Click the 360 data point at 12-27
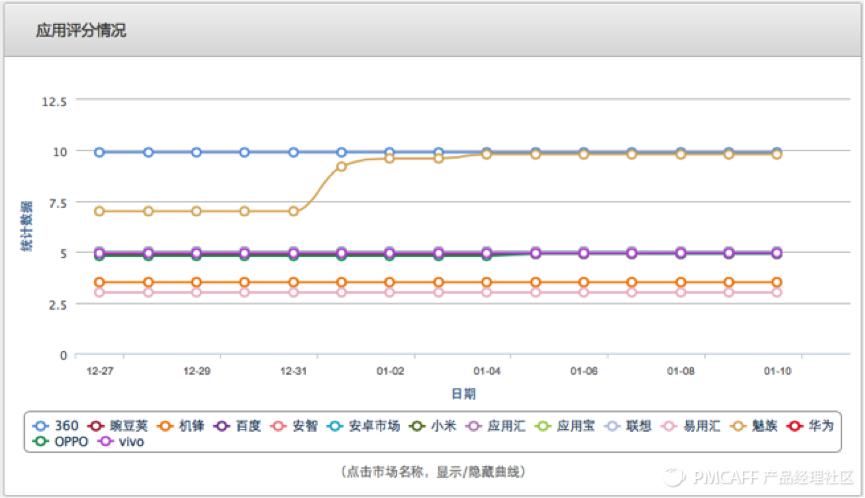Viewport: 865px width, 498px height. (100, 152)
